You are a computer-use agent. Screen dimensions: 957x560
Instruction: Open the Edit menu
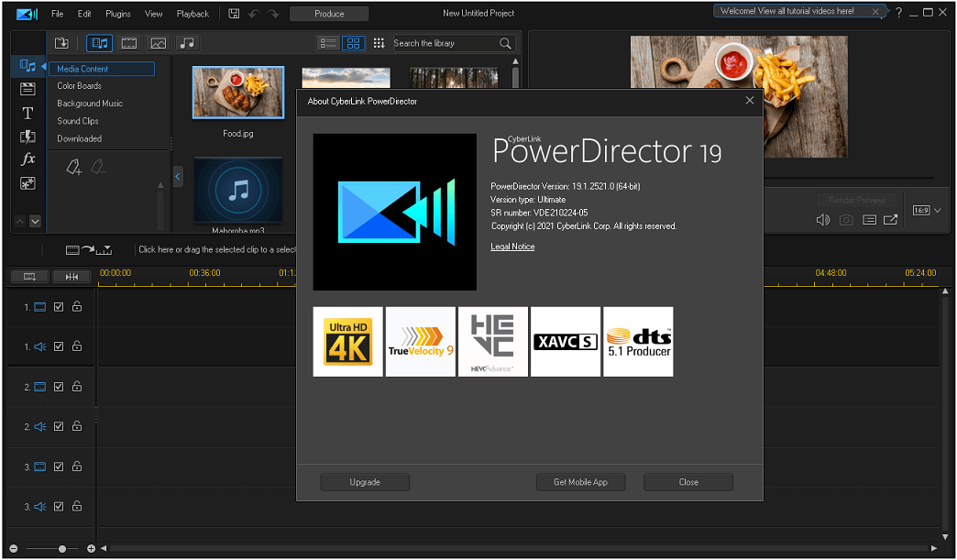pos(84,14)
